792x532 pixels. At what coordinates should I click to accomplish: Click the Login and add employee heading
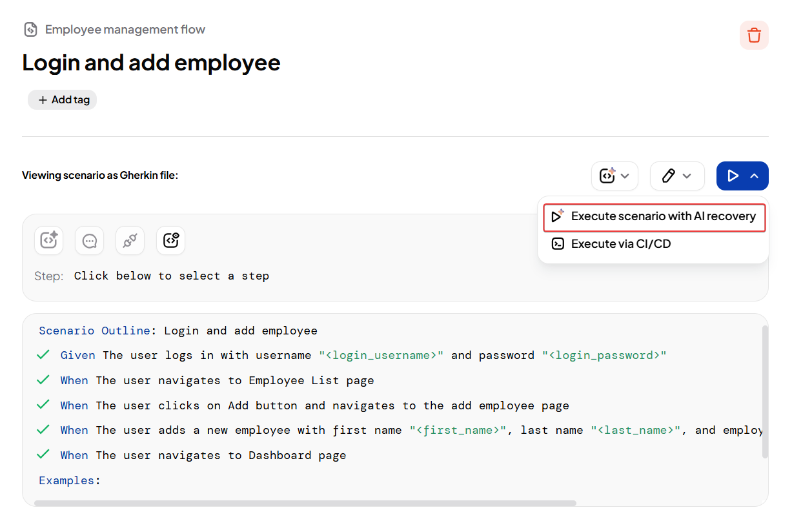[x=151, y=63]
